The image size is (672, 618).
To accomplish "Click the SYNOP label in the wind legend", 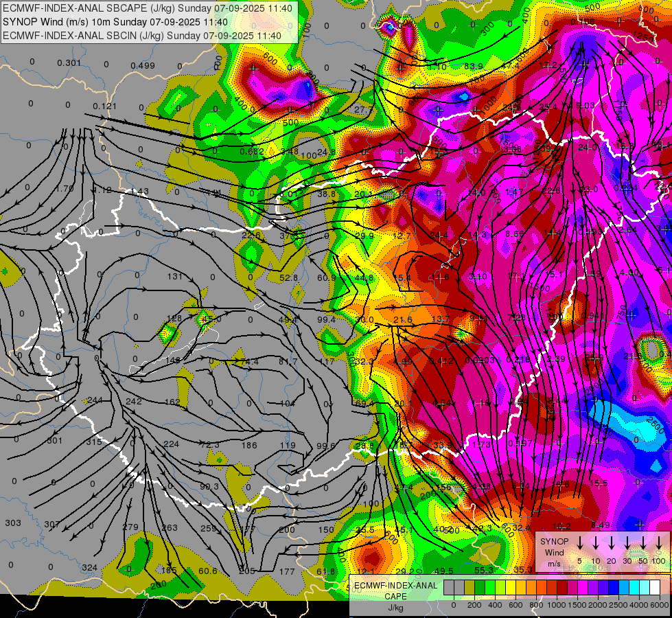I will point(554,541).
